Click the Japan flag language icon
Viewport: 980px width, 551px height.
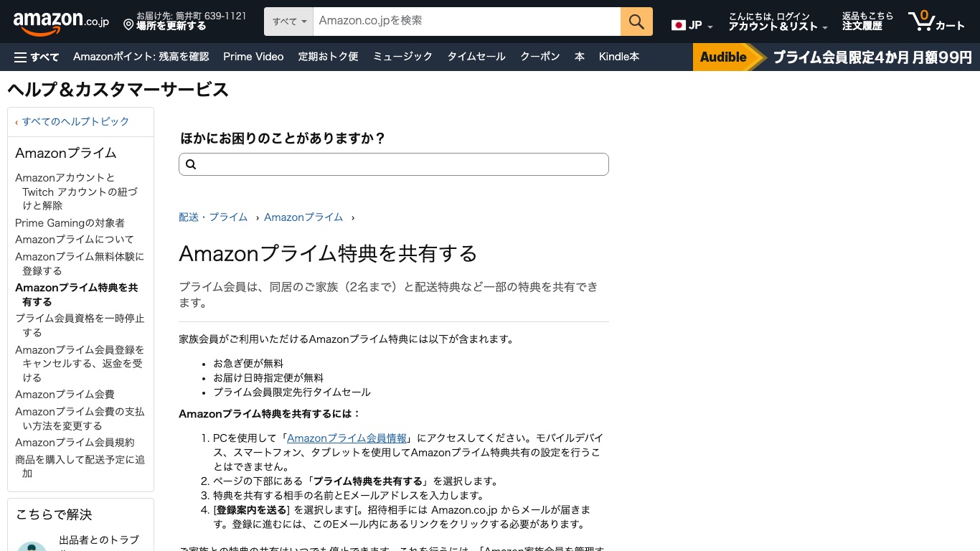click(x=679, y=25)
